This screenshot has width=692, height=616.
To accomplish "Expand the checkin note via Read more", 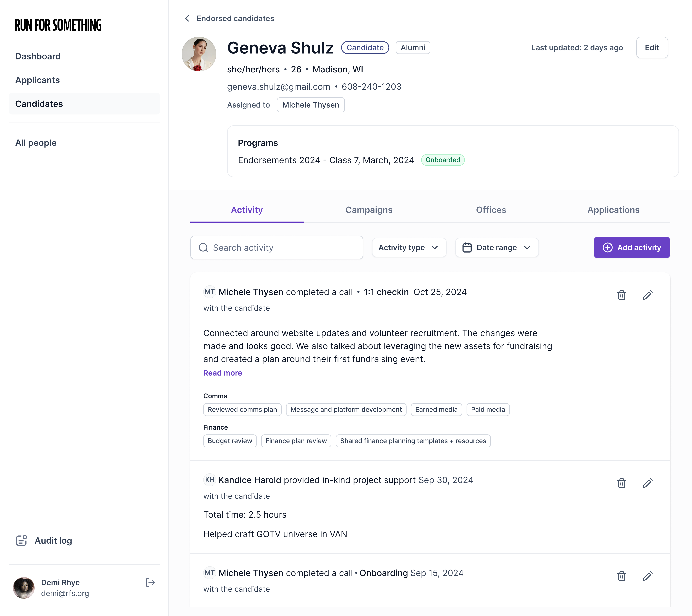I will point(222,373).
